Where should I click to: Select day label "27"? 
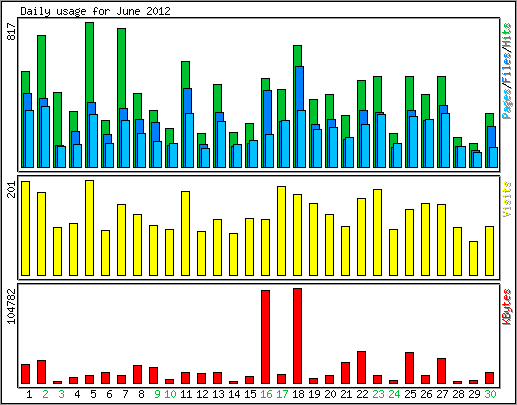tap(442, 394)
